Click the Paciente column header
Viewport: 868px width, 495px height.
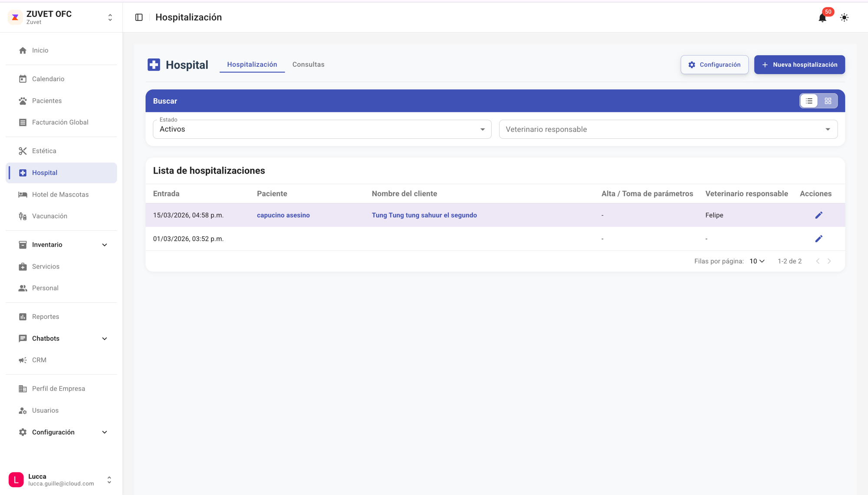pos(272,193)
